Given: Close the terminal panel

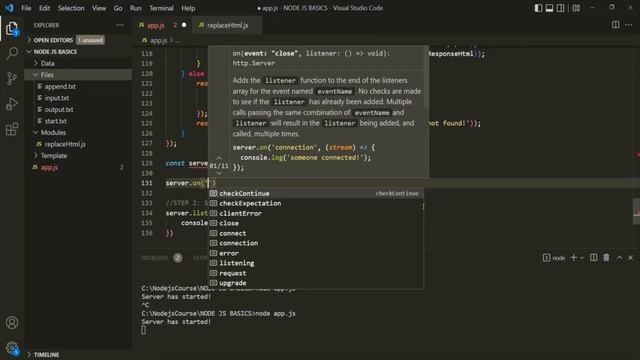Looking at the screenshot, I should 631,258.
